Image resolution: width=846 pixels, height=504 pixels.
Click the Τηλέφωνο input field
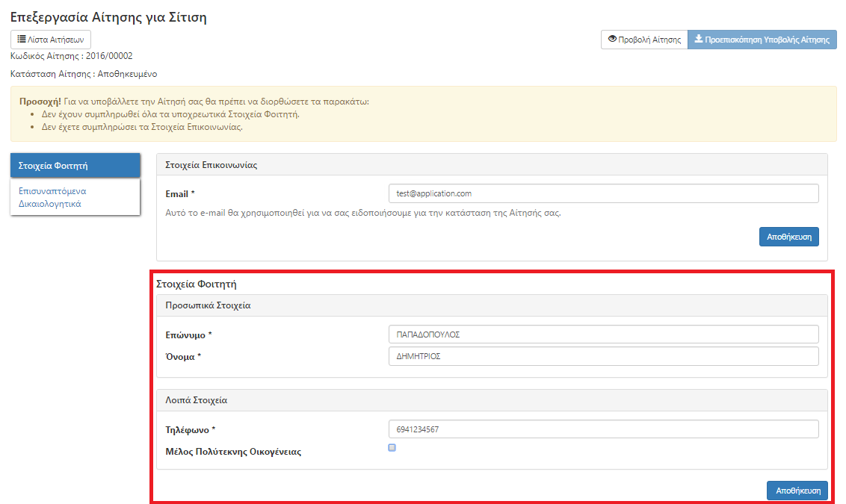603,429
